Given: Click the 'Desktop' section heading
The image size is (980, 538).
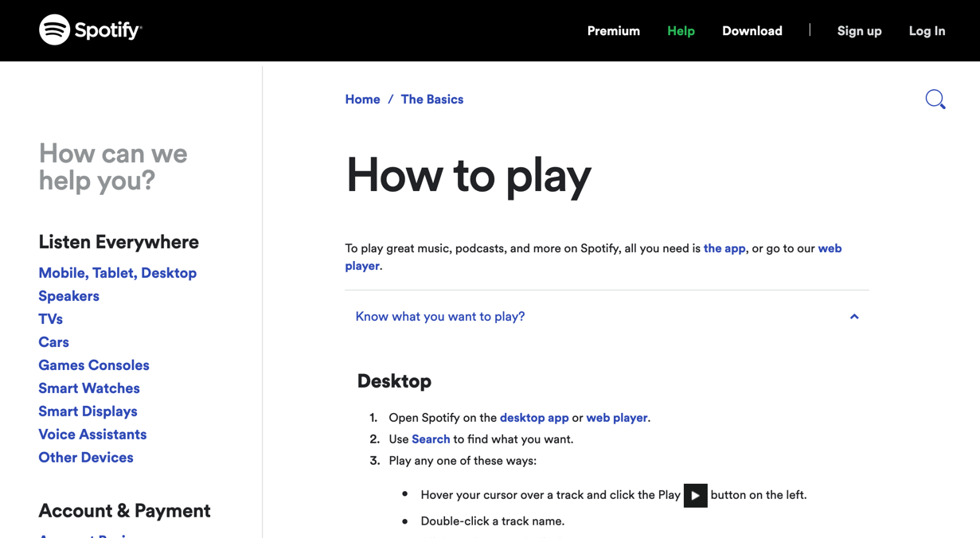Looking at the screenshot, I should pyautogui.click(x=394, y=381).
